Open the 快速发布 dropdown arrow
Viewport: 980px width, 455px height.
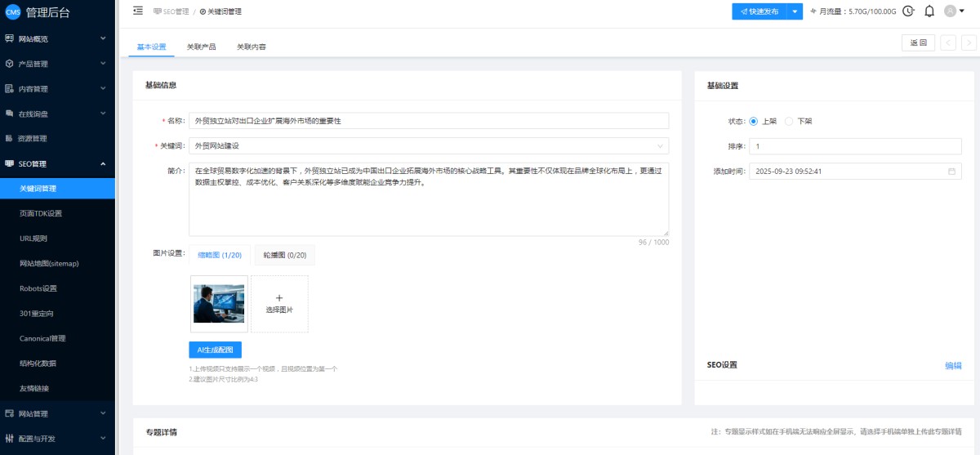pyautogui.click(x=795, y=11)
